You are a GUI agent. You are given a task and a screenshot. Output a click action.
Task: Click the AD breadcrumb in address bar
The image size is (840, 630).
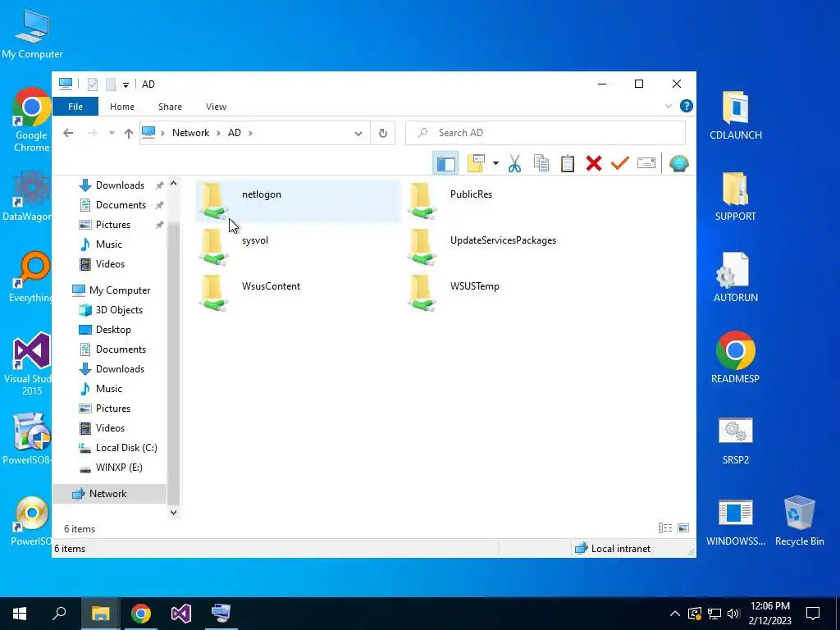tap(235, 133)
